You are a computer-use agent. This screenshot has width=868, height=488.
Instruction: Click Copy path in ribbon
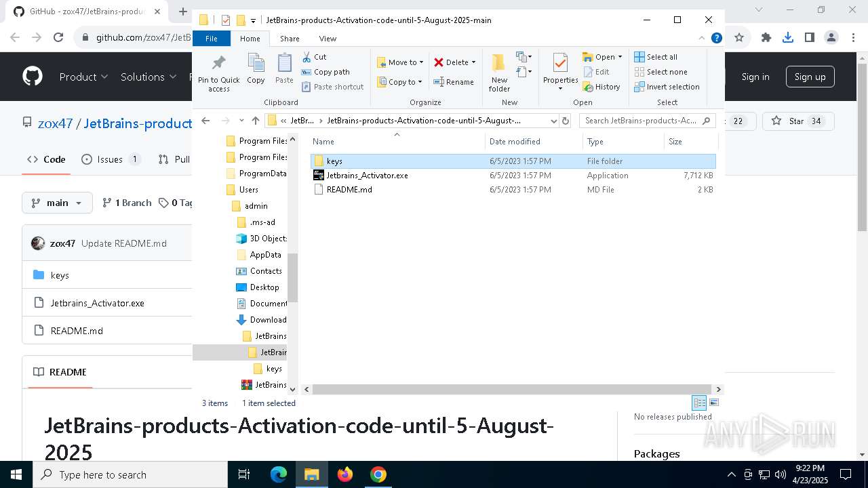[x=325, y=72]
